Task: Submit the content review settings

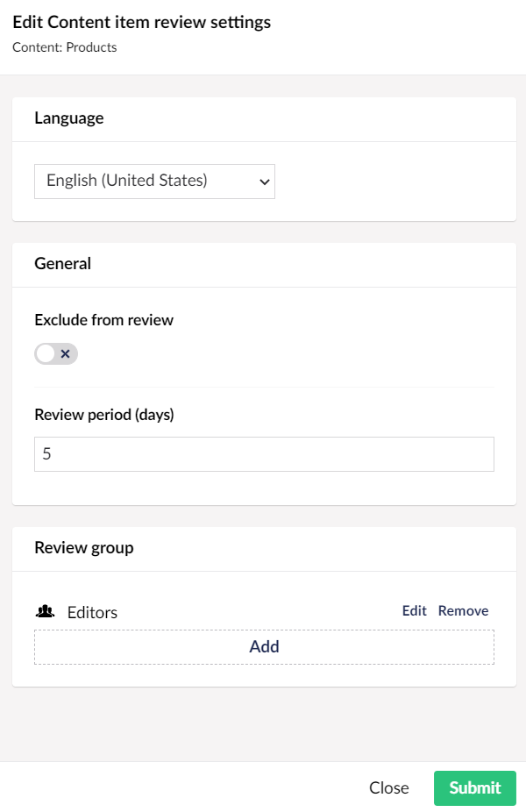Action: tap(475, 787)
